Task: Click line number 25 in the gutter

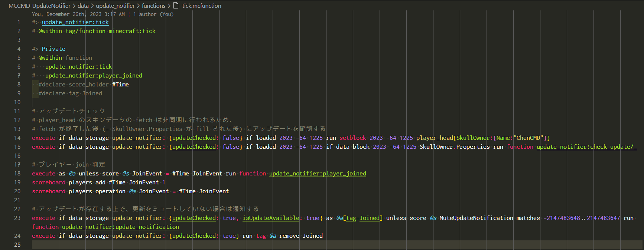Action: coord(17,245)
